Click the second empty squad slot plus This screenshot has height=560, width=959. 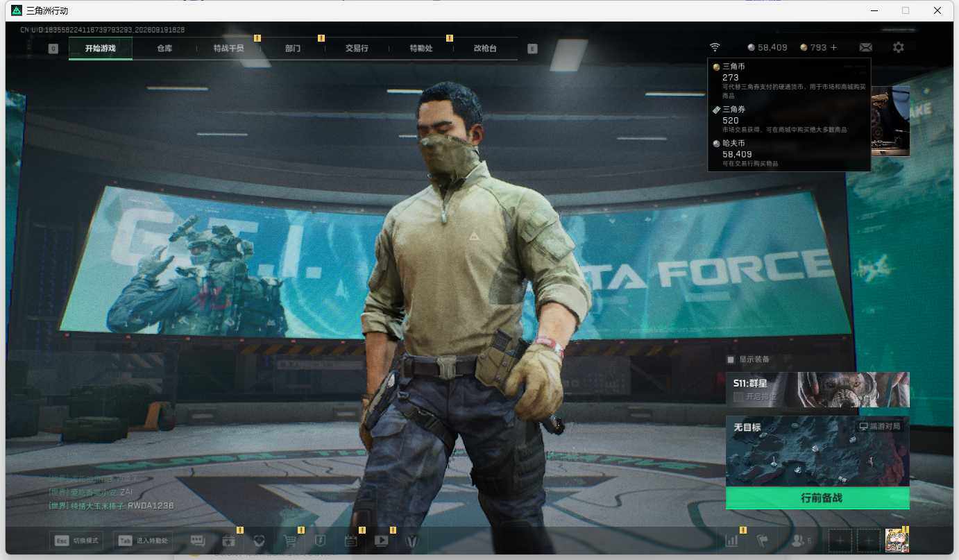[869, 540]
